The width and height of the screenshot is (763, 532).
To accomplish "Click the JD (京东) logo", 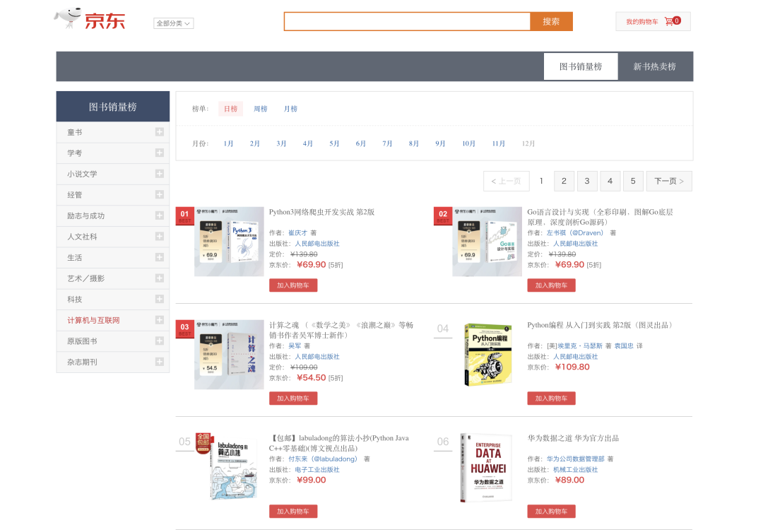I will (90, 19).
